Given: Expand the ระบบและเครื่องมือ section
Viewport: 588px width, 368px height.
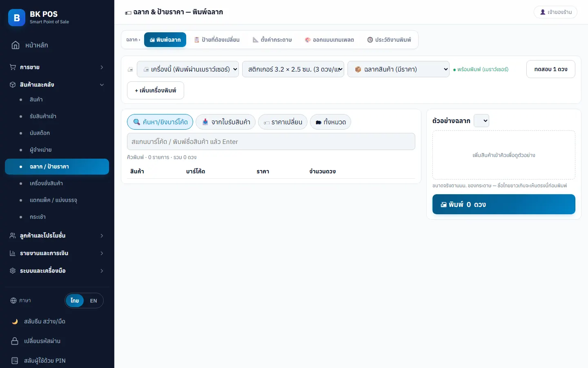Looking at the screenshot, I should coord(57,271).
